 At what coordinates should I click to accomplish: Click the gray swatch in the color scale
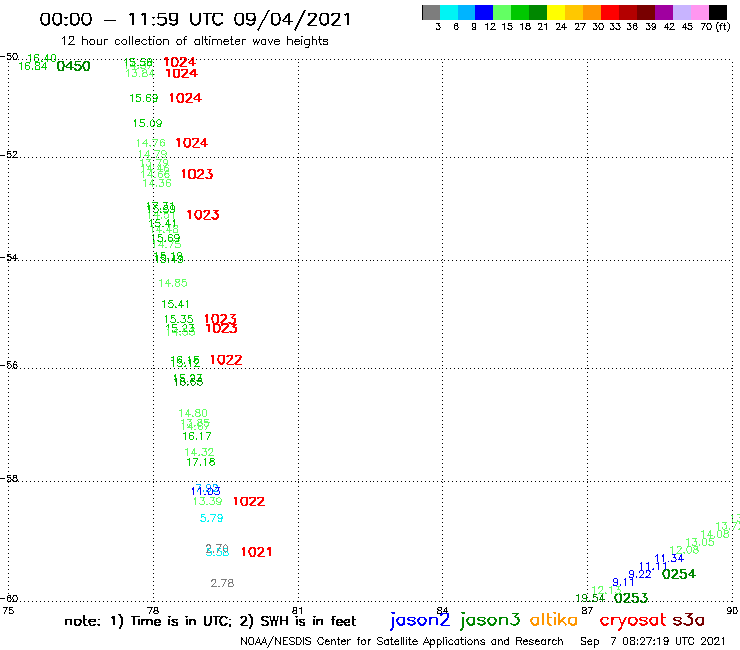(x=431, y=12)
